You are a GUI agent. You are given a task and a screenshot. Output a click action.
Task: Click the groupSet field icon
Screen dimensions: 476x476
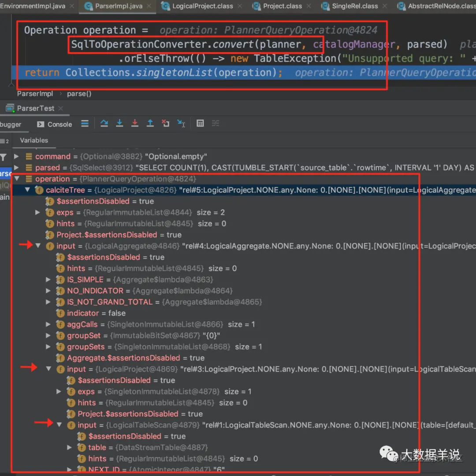(60, 335)
